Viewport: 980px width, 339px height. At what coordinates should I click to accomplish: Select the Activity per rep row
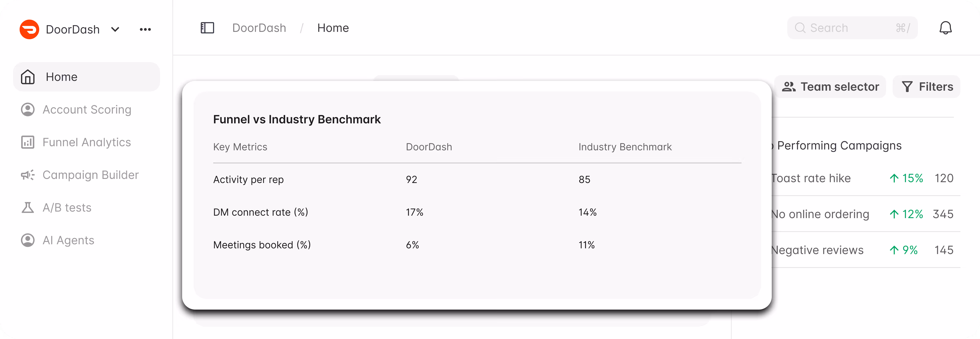pyautogui.click(x=477, y=180)
